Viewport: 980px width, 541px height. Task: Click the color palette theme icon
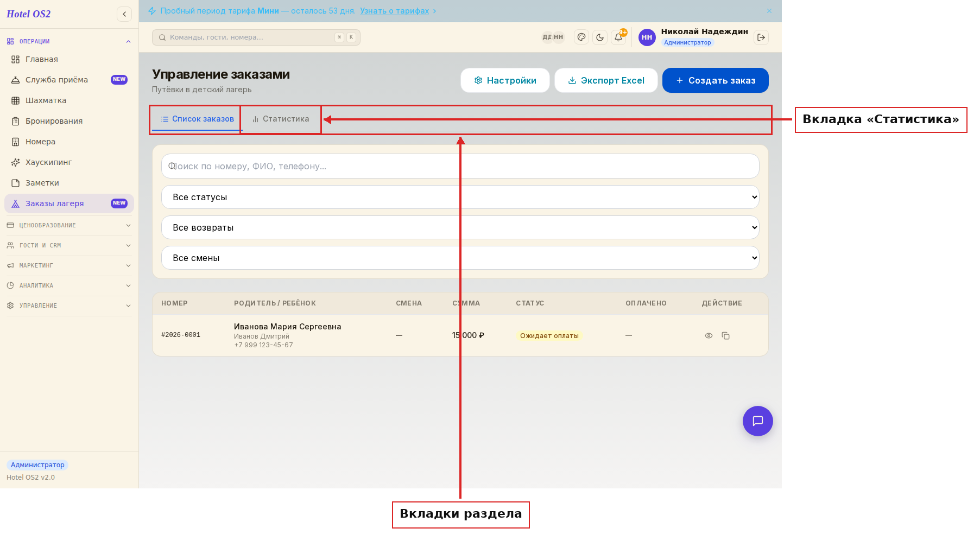pos(581,37)
